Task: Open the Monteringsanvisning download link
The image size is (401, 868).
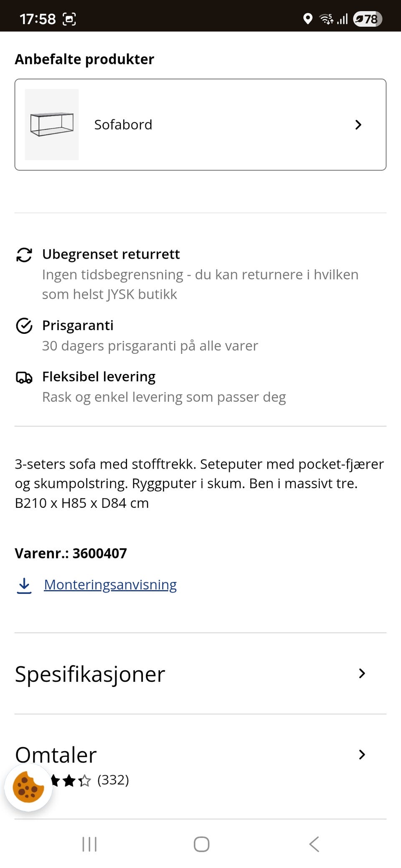Action: 110,585
